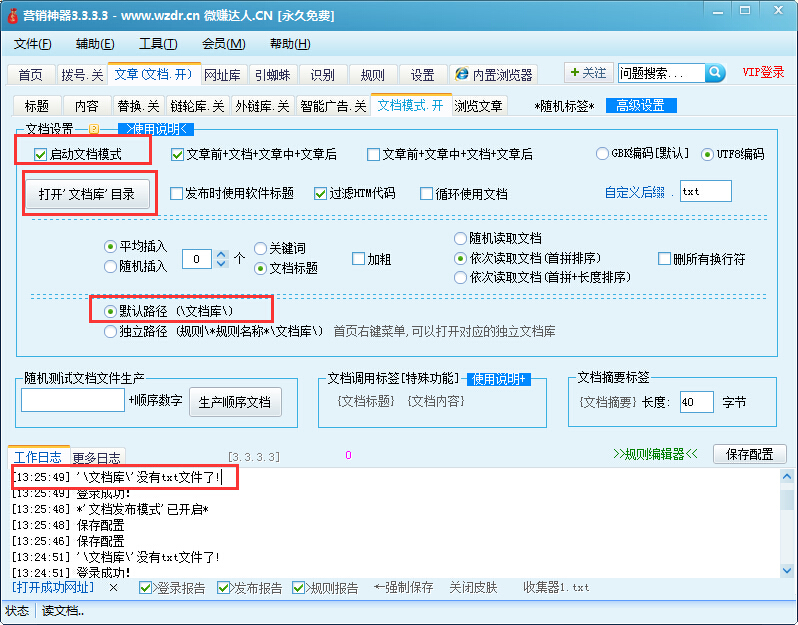Increase the insert count spinner value
Image resolution: width=798 pixels, height=625 pixels.
(x=222, y=253)
